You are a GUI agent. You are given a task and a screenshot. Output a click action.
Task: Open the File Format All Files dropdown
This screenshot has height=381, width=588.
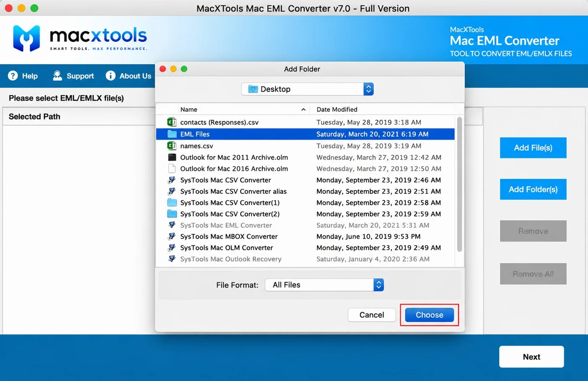[324, 285]
